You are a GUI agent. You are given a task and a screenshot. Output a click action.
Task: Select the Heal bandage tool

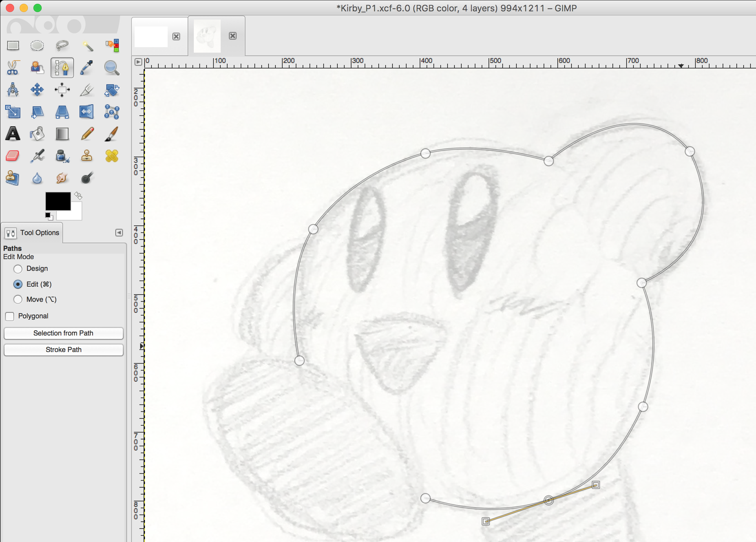pos(112,156)
